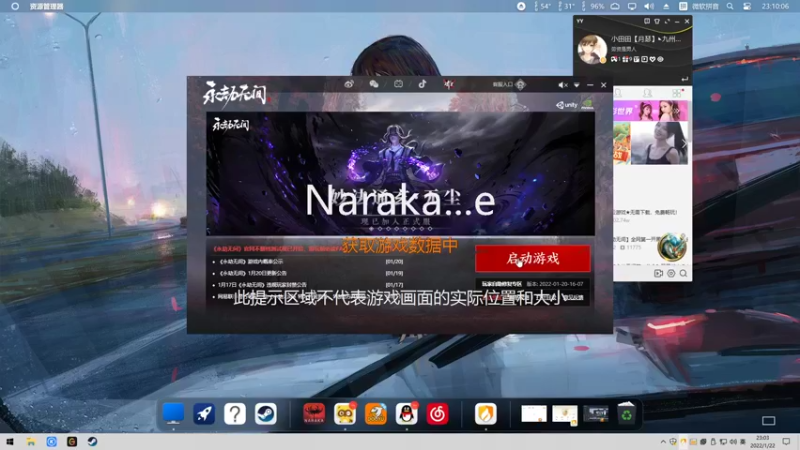Click the round dragon badge in YY
The image size is (800, 450).
(x=672, y=247)
